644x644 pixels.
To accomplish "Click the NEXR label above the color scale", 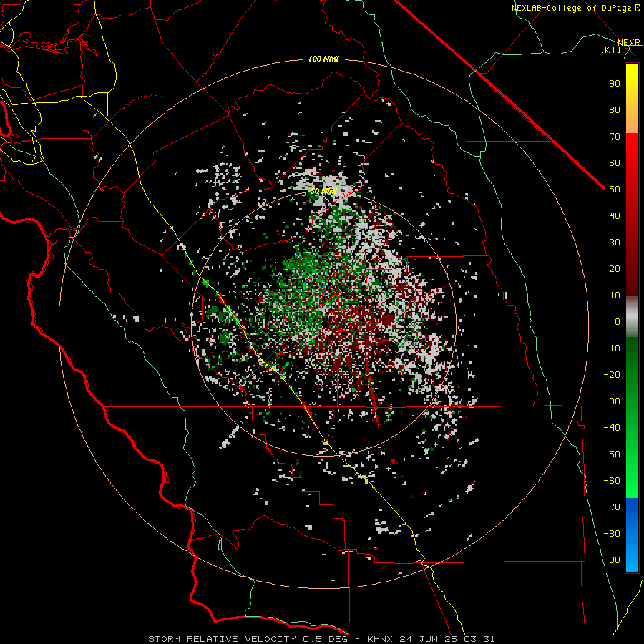I will [x=629, y=42].
